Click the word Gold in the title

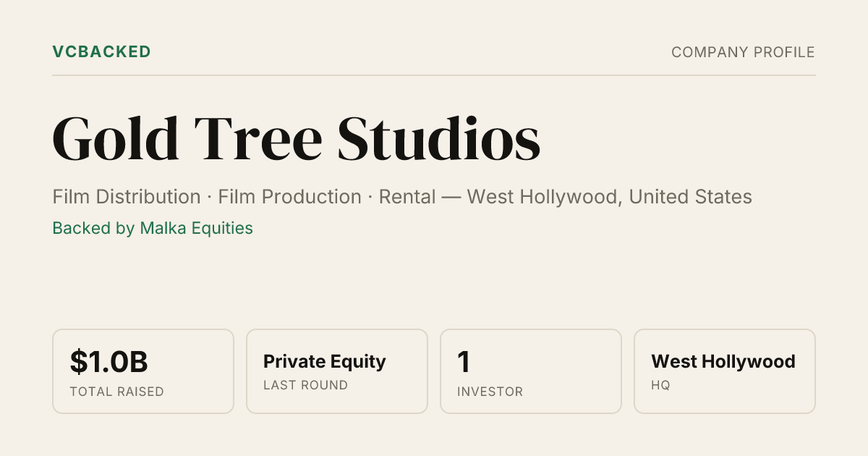116,138
